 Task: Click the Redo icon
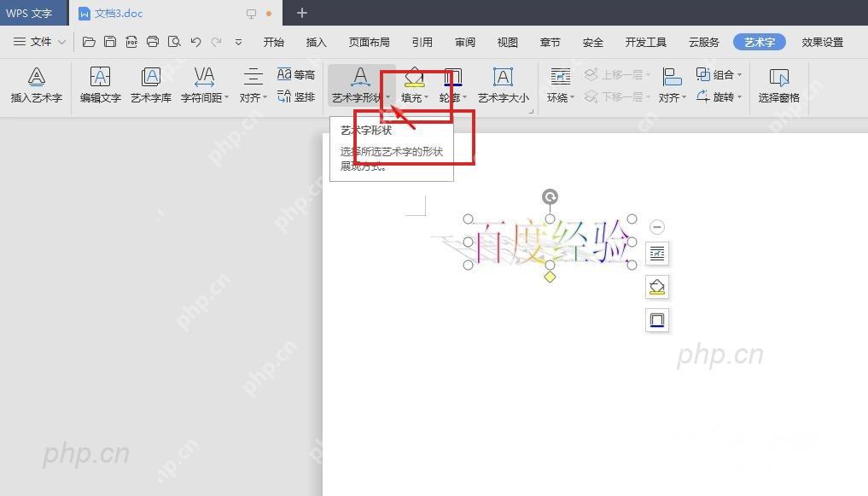217,42
